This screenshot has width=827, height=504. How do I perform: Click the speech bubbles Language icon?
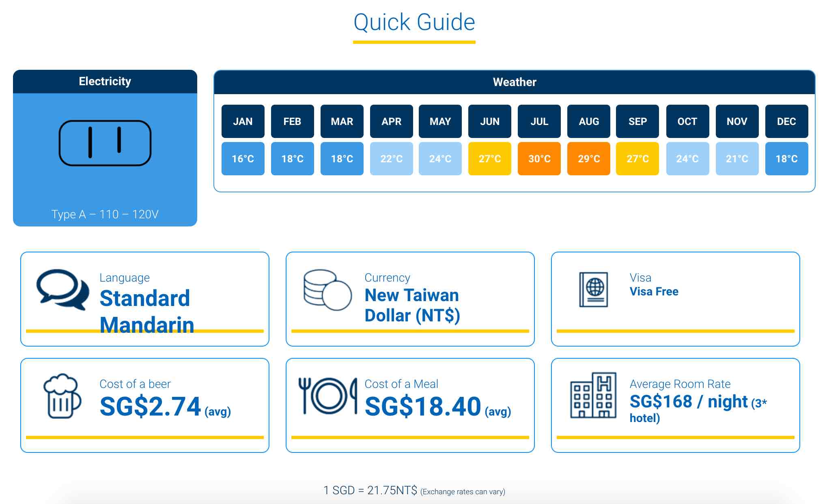(62, 289)
